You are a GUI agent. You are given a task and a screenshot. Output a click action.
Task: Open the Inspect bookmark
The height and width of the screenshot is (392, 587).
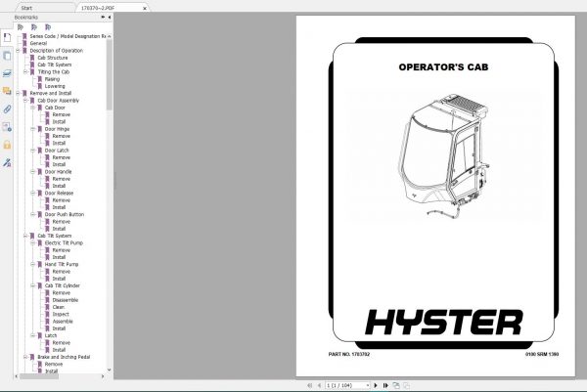click(x=61, y=314)
